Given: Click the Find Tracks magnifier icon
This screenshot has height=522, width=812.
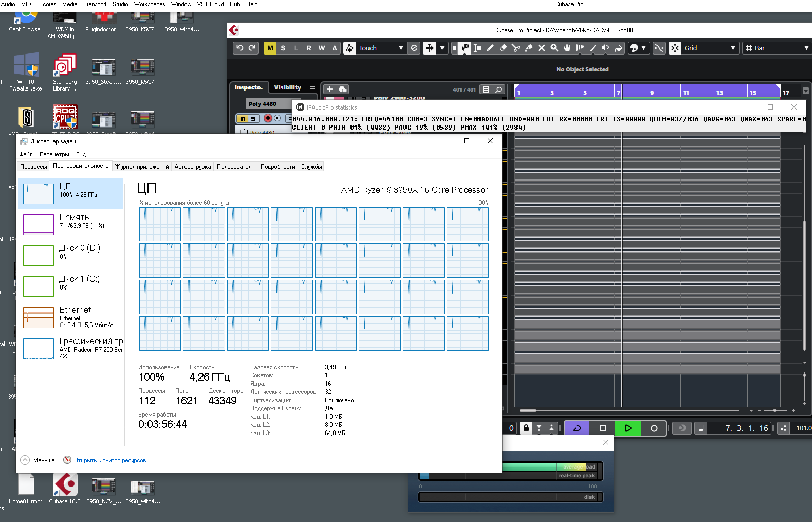Looking at the screenshot, I should tap(499, 89).
